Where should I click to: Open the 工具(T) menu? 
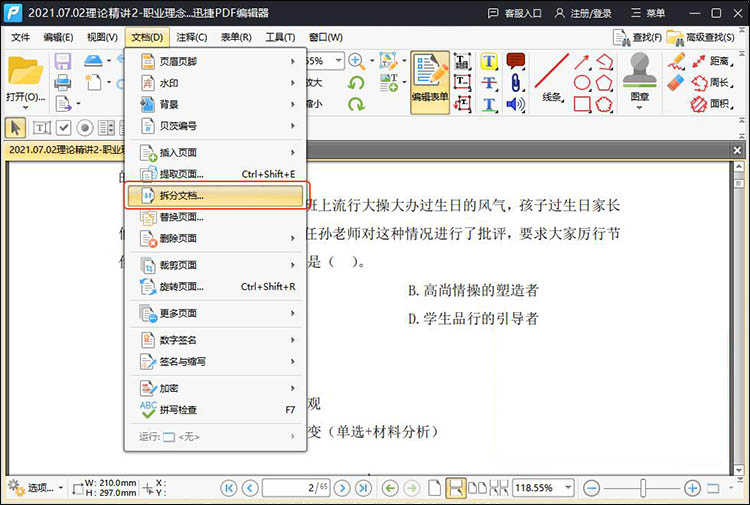[x=280, y=37]
